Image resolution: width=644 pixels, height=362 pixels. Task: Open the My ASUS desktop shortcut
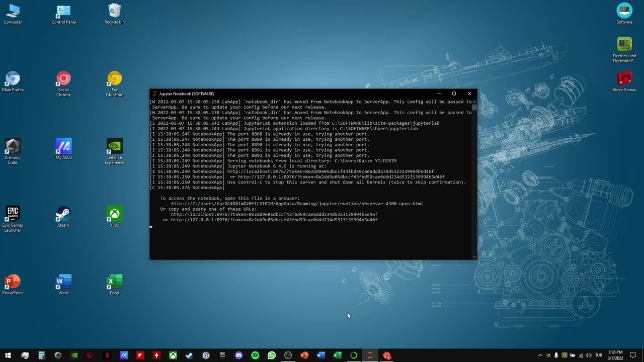click(x=63, y=149)
